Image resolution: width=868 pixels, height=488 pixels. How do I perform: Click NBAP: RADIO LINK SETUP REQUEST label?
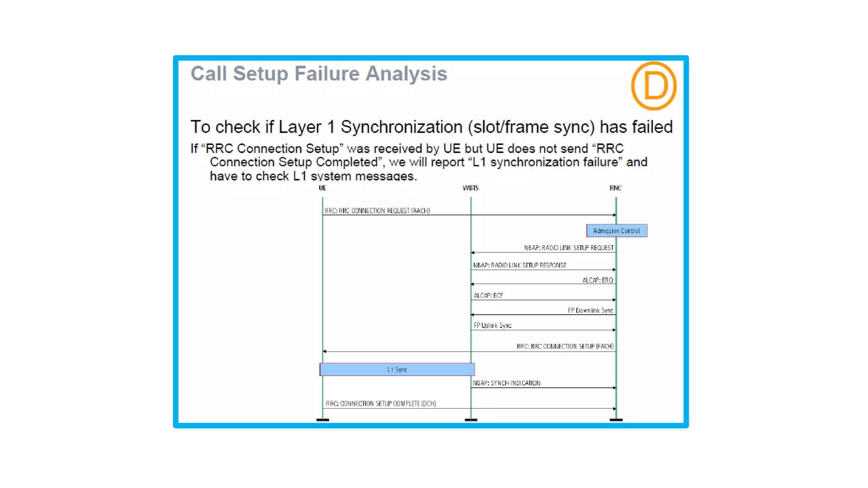click(x=568, y=248)
